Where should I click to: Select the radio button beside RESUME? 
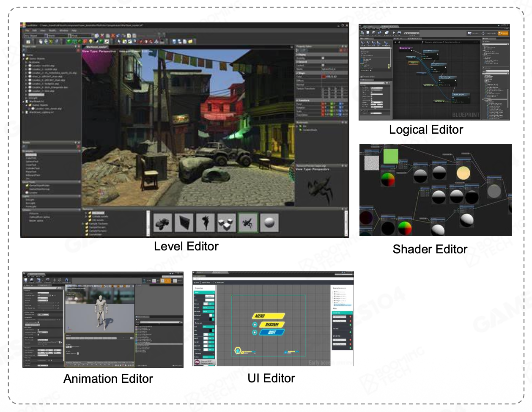point(255,325)
